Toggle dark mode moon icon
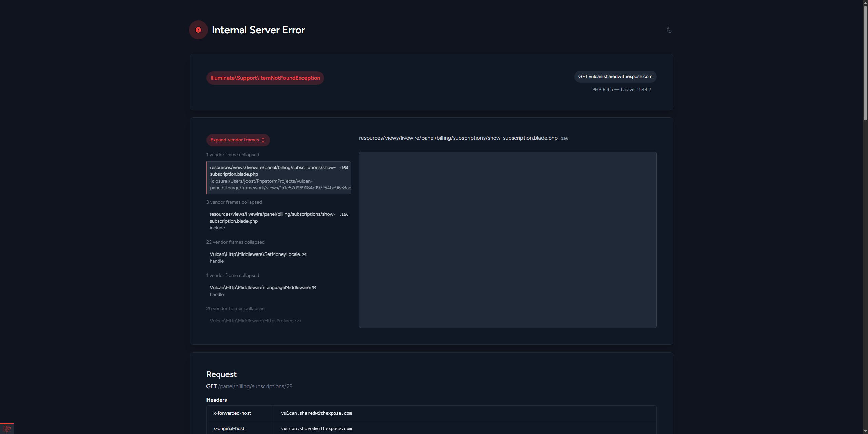 coord(670,30)
